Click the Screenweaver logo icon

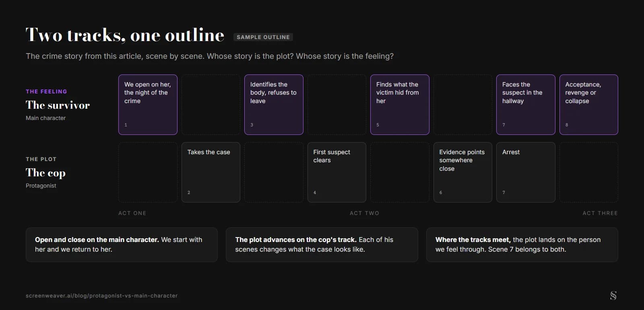[613, 296]
